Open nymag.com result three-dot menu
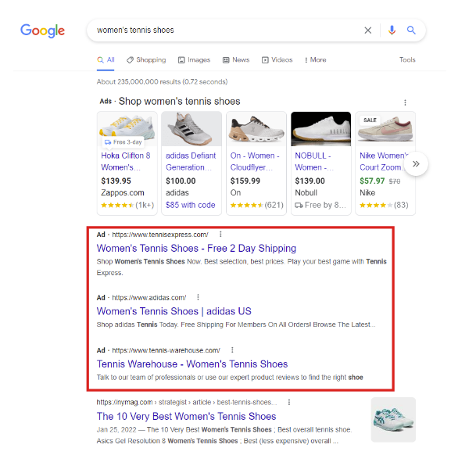Viewport: 476px width, 466px height. (x=289, y=402)
